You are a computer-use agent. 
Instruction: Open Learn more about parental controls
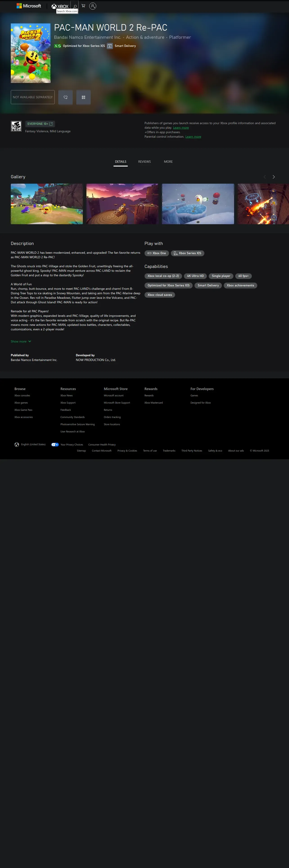tap(193, 137)
